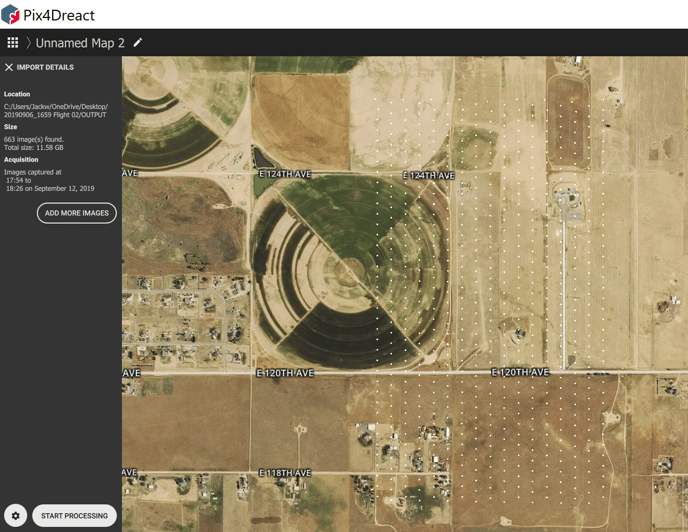Click the 663 images found size text
Screen dimensions: 688x532
click(x=34, y=139)
